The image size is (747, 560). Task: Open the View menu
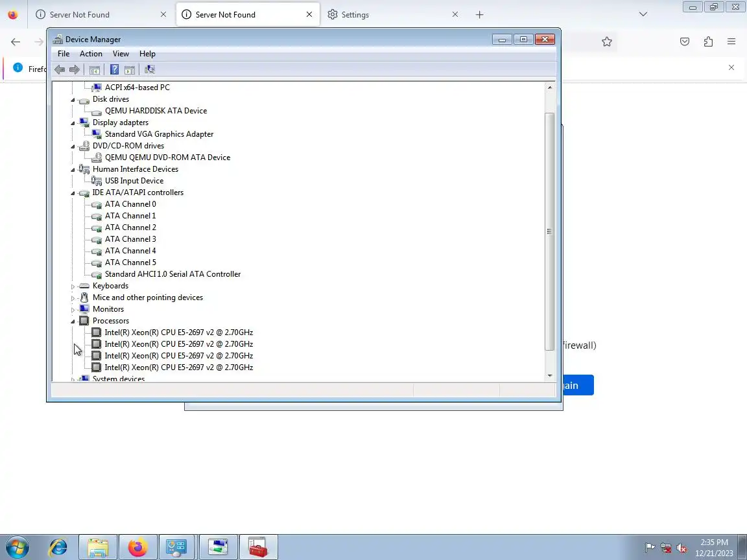coord(121,54)
